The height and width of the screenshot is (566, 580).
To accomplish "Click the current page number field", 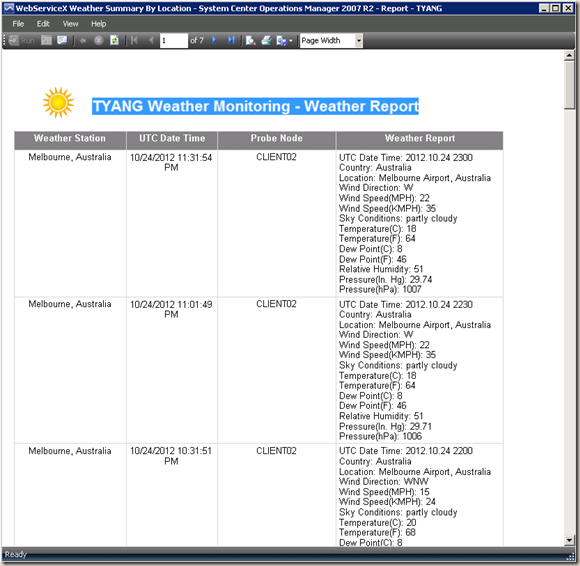I will pos(173,41).
